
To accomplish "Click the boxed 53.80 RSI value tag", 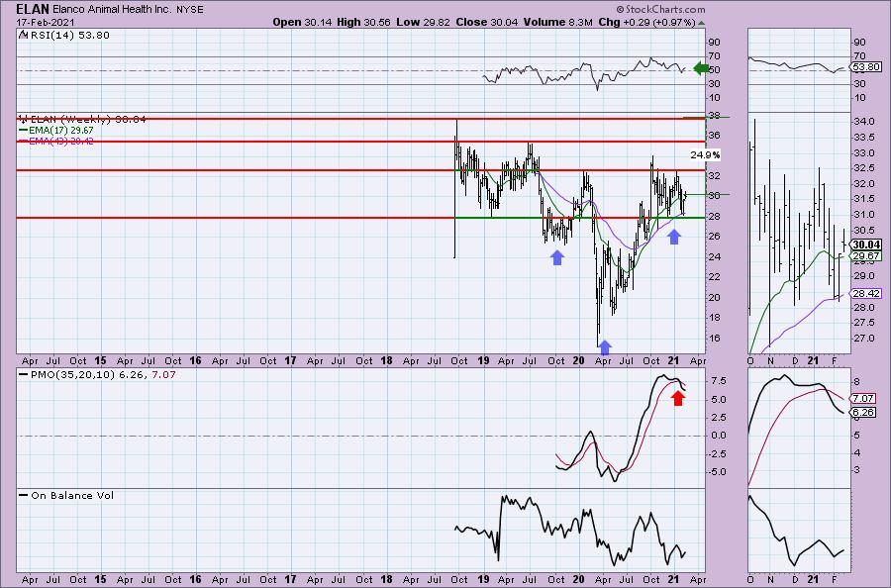I will point(866,67).
